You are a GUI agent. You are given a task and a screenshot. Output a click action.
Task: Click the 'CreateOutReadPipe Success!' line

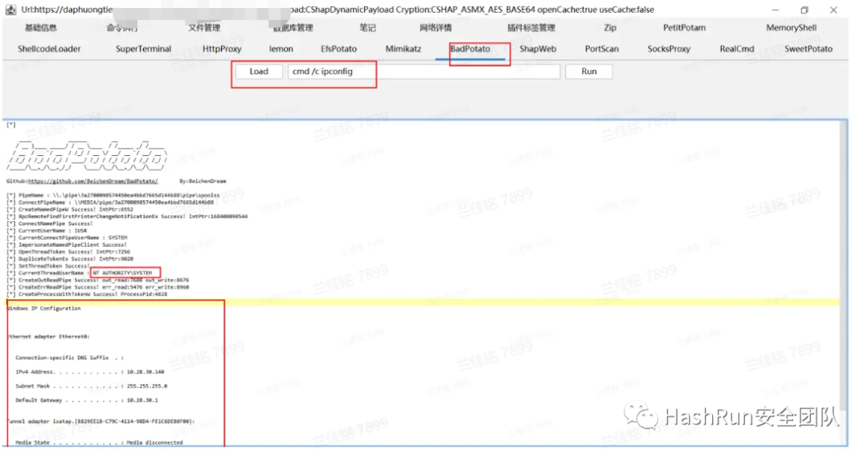[x=97, y=280]
